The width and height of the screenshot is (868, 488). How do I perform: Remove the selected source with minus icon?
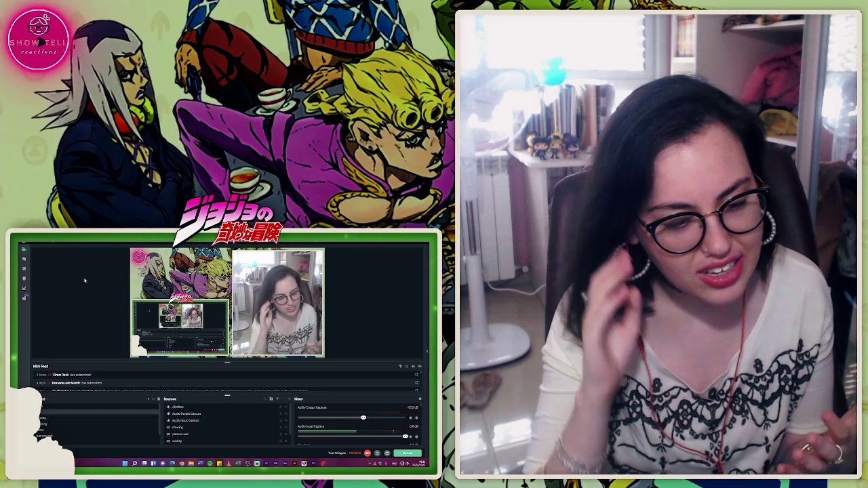point(283,399)
